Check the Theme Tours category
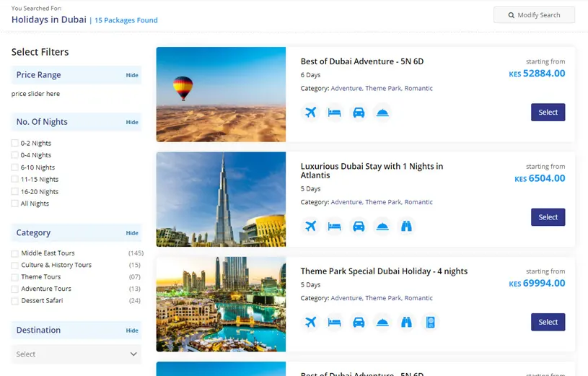Image resolution: width=588 pixels, height=376 pixels. tap(15, 277)
